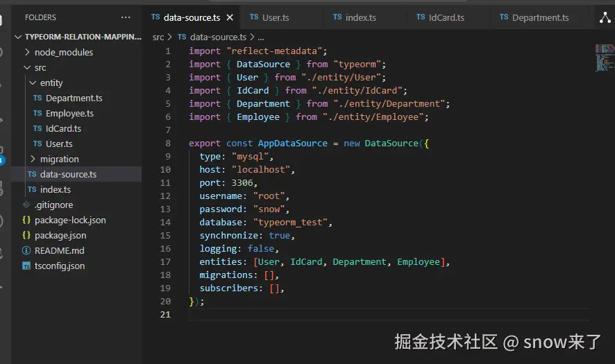Click line number 8 in the gutter

coord(168,144)
